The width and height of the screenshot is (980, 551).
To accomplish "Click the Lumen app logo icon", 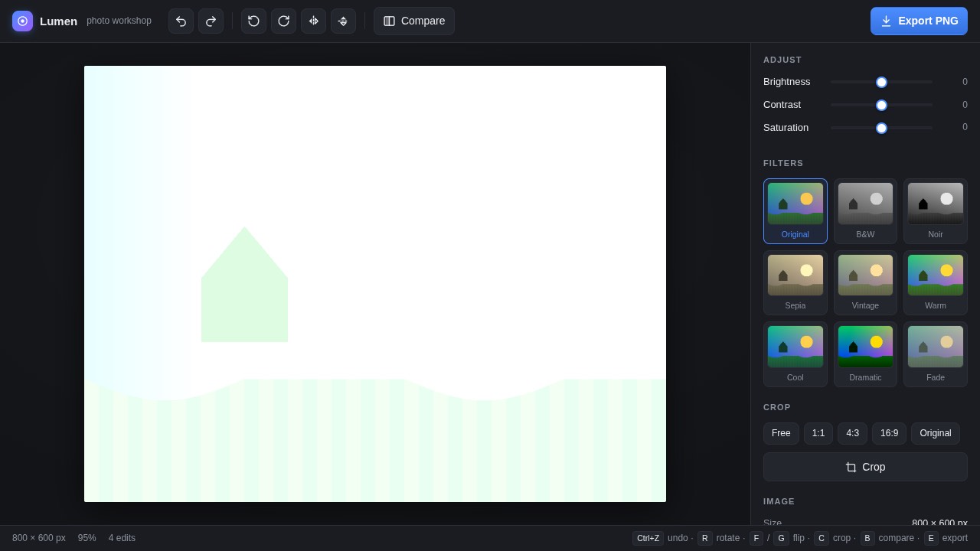I will click(22, 21).
